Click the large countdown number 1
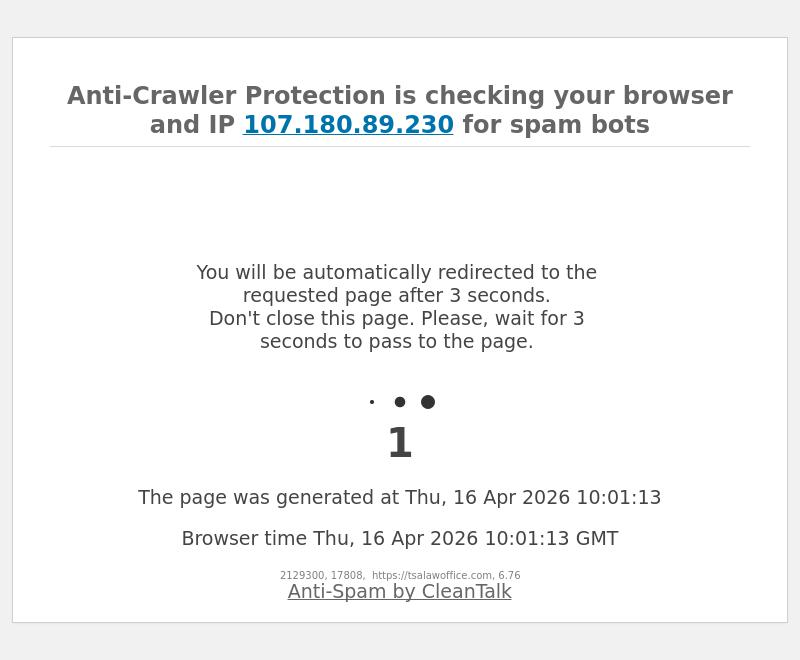800x660 pixels. click(x=399, y=444)
